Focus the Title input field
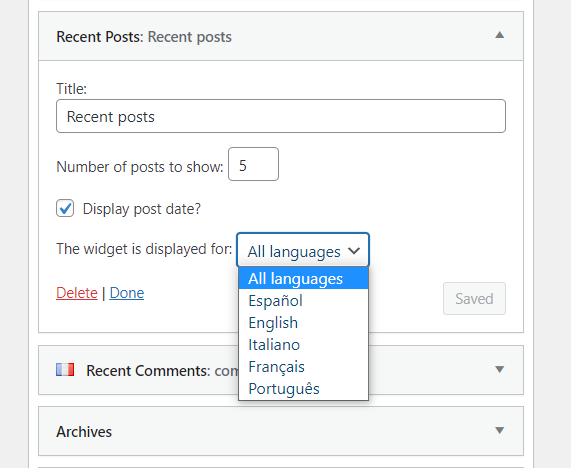Image resolution: width=571 pixels, height=468 pixels. pyautogui.click(x=281, y=116)
